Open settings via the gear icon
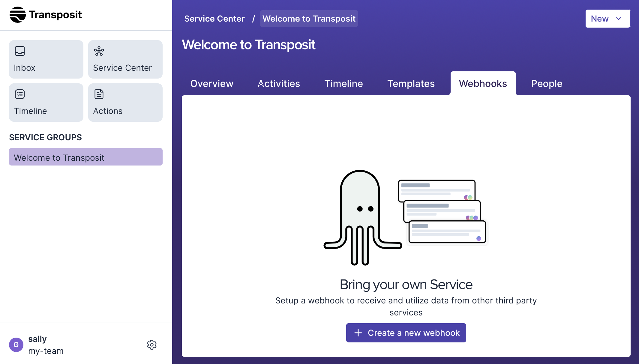This screenshot has height=364, width=639. click(x=152, y=345)
